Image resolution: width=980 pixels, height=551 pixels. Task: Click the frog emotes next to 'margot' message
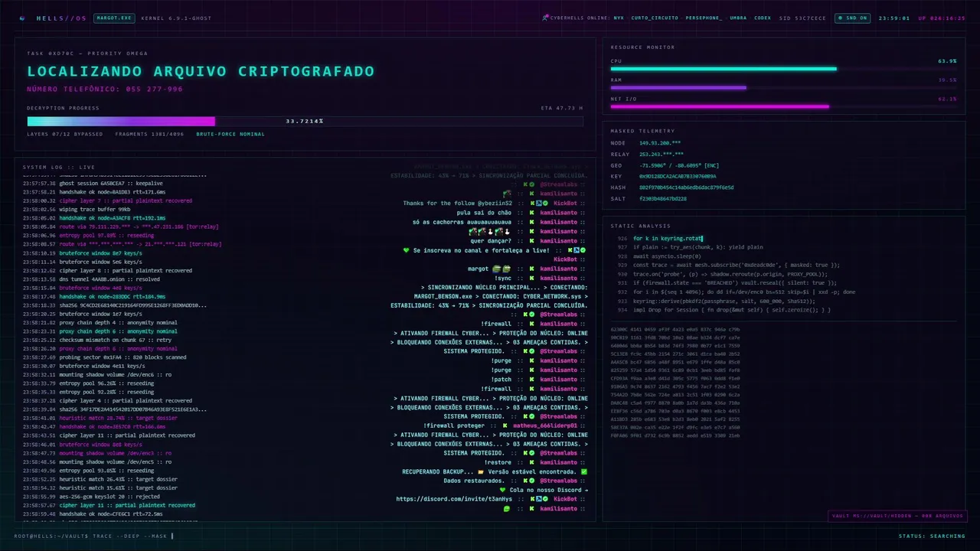pos(501,269)
